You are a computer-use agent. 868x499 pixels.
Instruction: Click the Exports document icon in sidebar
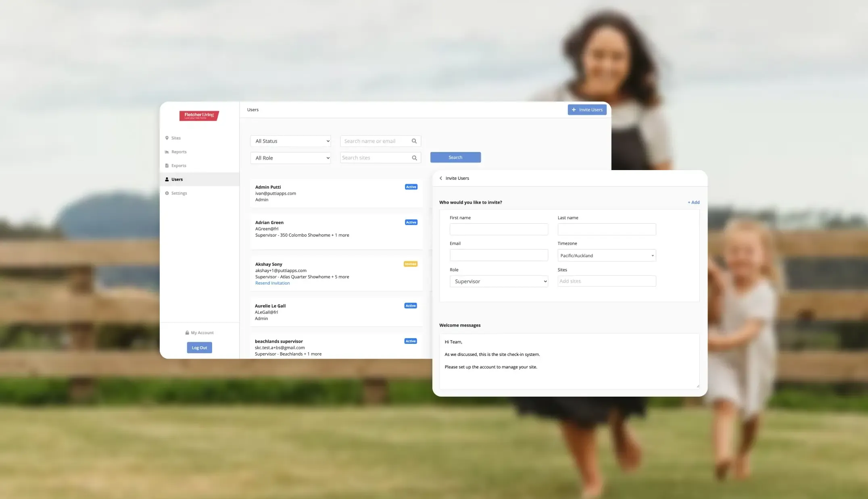[167, 166]
